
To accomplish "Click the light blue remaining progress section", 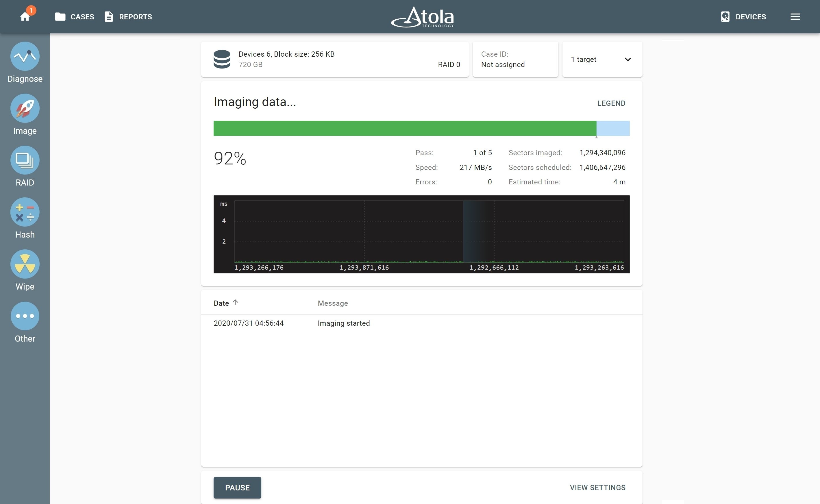I will [613, 128].
